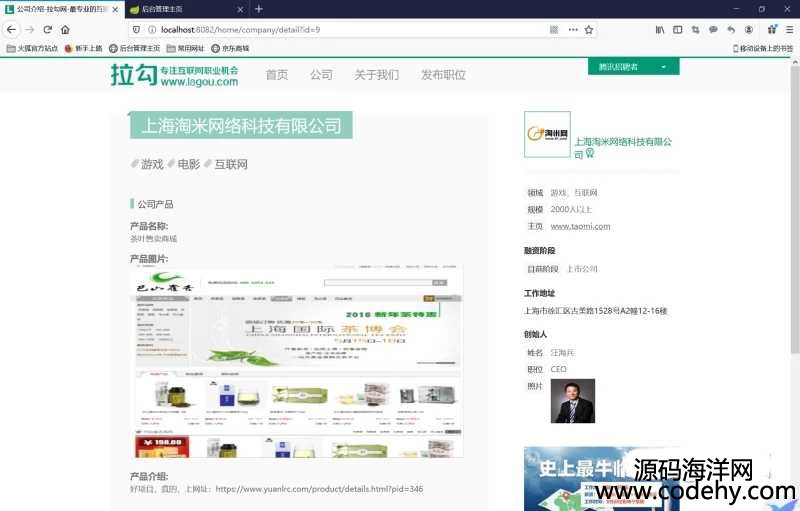The height and width of the screenshot is (511, 800).
Task: Open 关于我们 in site navigation
Action: pyautogui.click(x=377, y=75)
